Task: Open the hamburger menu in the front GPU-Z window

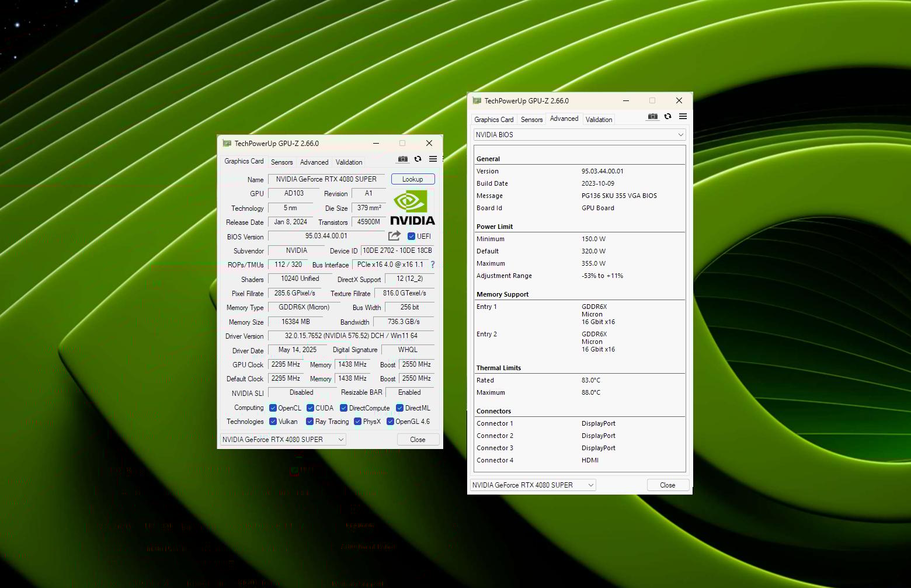Action: (433, 159)
